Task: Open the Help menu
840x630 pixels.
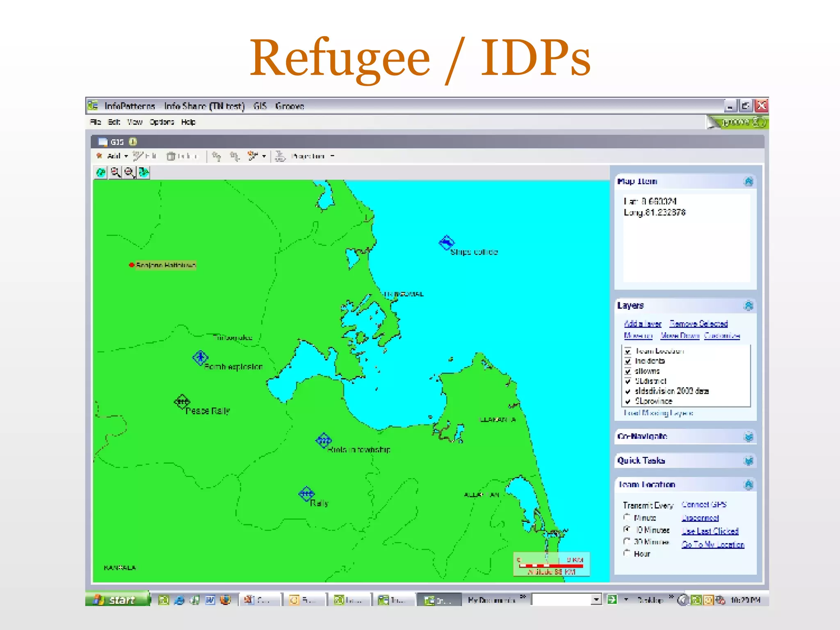Action: [188, 122]
